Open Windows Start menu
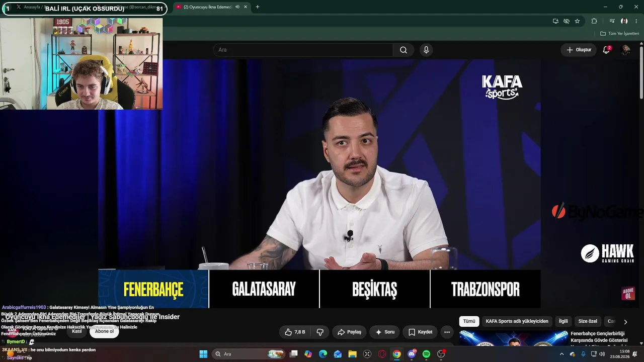Viewport: 644px width, 362px height. (x=203, y=354)
